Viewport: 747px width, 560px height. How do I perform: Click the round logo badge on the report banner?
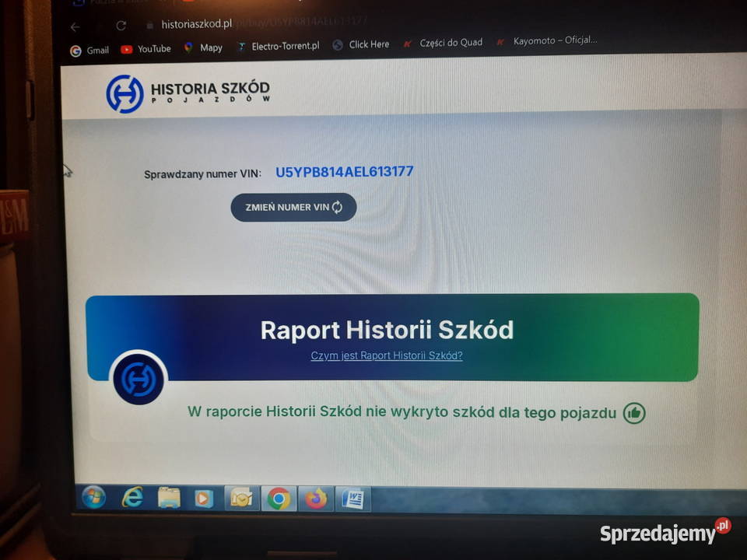pyautogui.click(x=139, y=380)
